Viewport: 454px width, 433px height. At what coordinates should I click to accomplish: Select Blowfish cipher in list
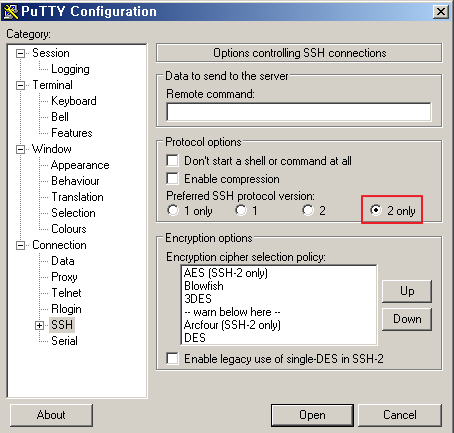click(x=279, y=286)
